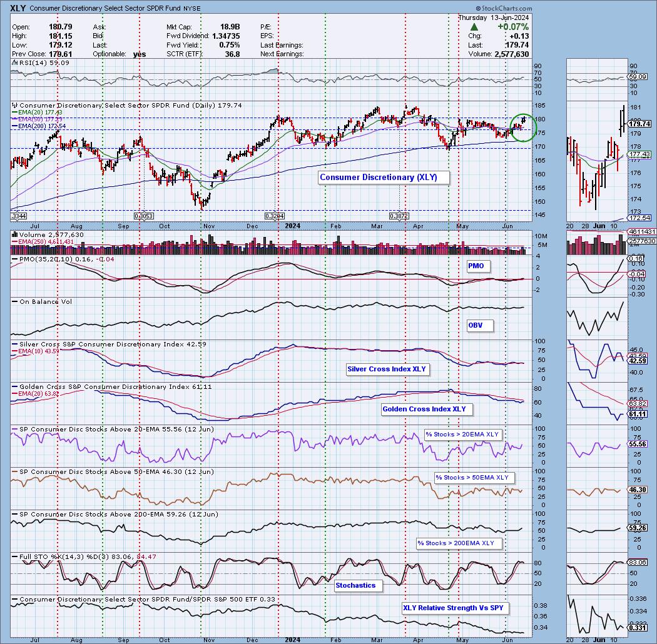Viewport: 657px width, 644px height.
Task: Click the RSI(14) 59.09 legend
Action: click(41, 63)
